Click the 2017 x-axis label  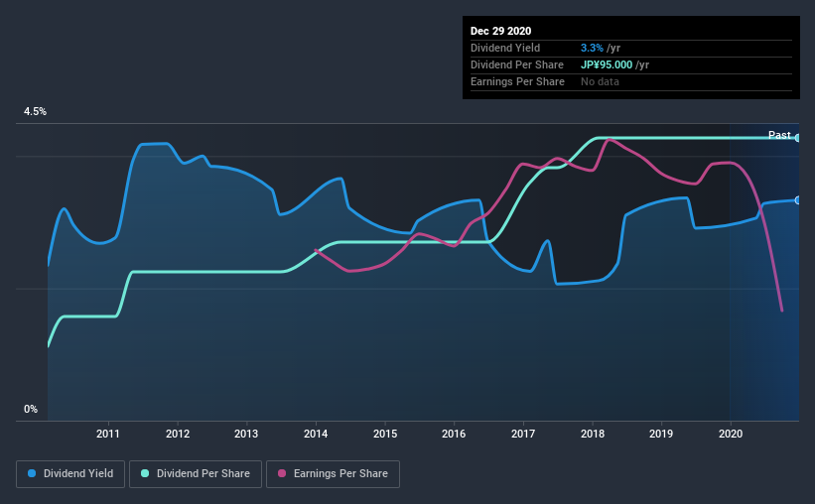523,434
